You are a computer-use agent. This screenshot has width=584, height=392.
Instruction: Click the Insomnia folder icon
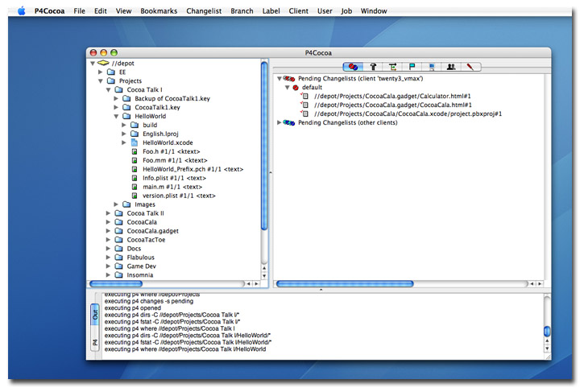118,275
